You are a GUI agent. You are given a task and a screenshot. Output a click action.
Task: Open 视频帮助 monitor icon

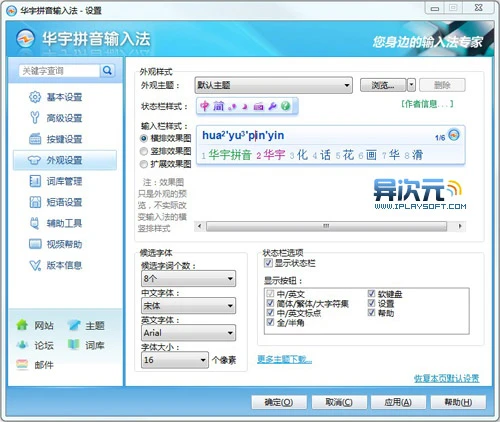click(35, 244)
